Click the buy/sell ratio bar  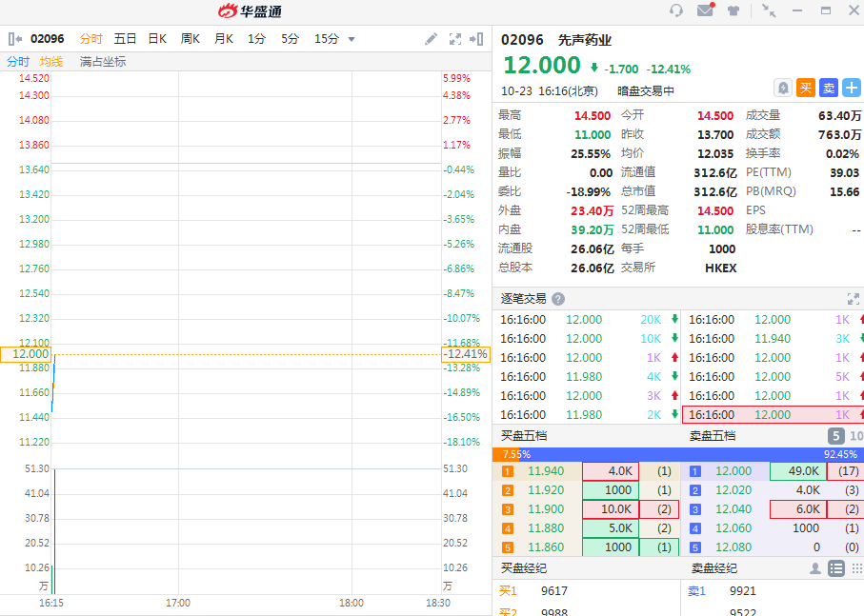(x=677, y=454)
